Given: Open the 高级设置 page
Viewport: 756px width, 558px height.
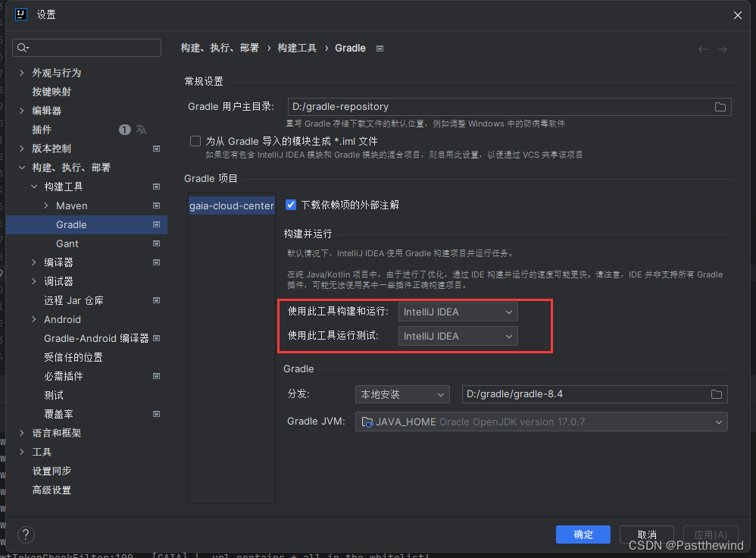Looking at the screenshot, I should [52, 490].
